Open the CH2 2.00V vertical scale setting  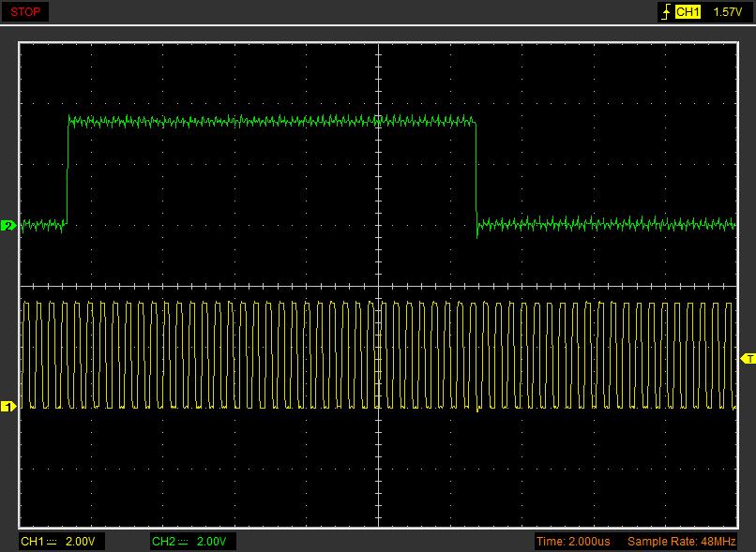[x=212, y=542]
